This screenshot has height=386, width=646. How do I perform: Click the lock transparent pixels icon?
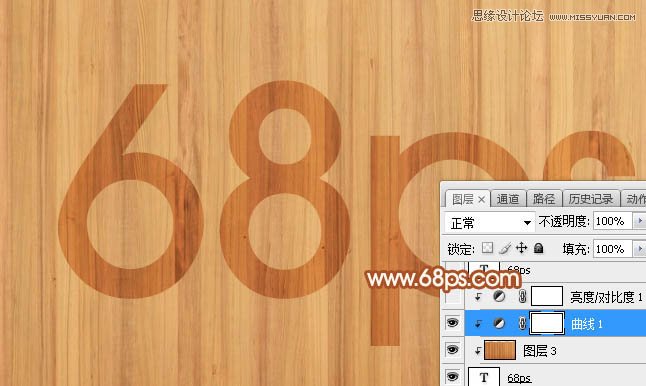(487, 248)
